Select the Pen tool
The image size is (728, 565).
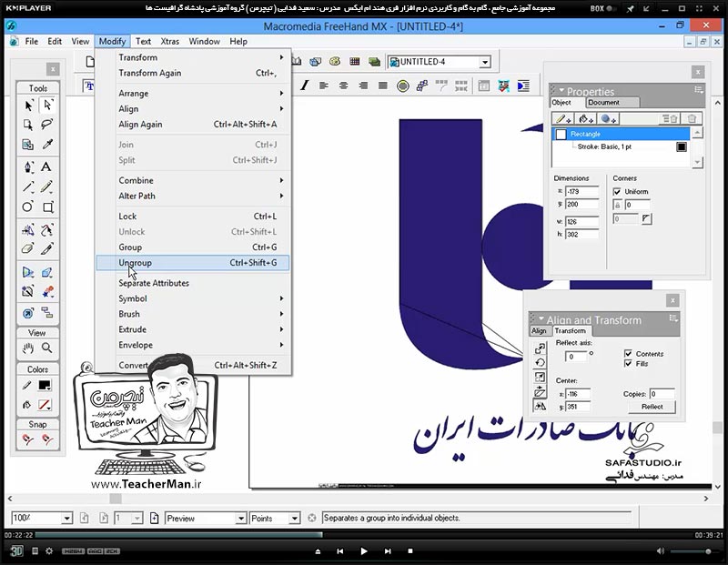[28, 167]
